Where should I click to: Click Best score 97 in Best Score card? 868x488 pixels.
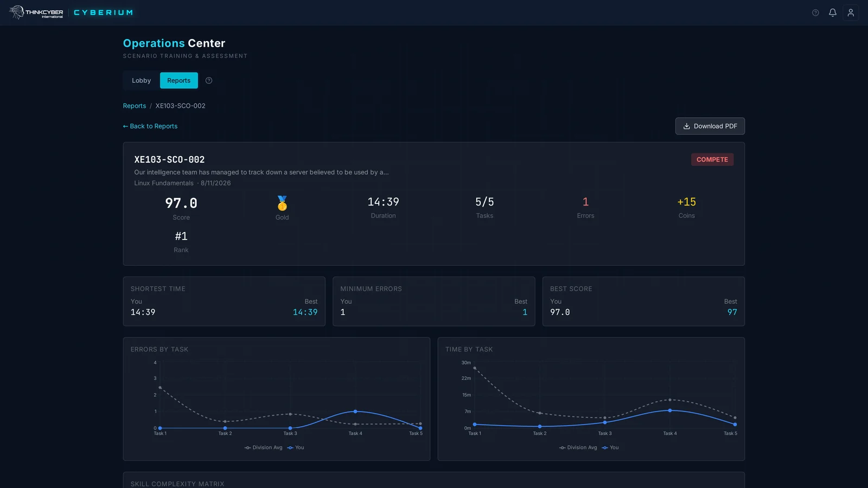click(732, 312)
